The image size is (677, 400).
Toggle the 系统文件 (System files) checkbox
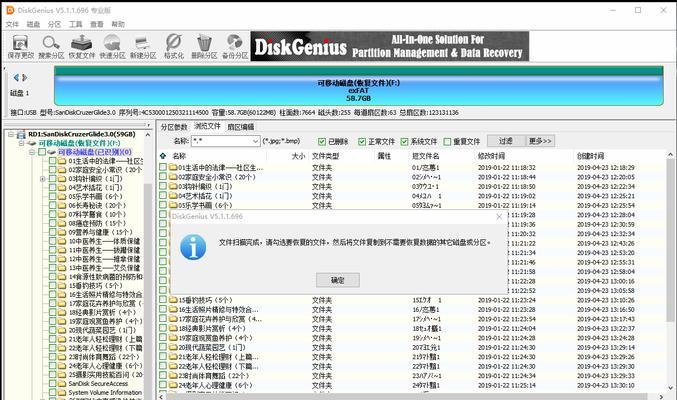(x=404, y=141)
